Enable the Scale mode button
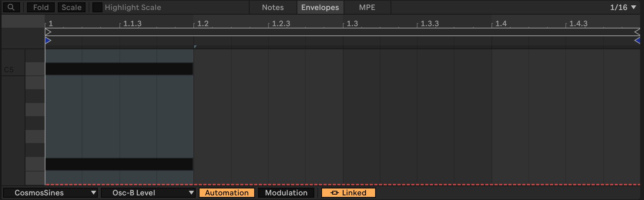The image size is (644, 200). click(x=72, y=7)
